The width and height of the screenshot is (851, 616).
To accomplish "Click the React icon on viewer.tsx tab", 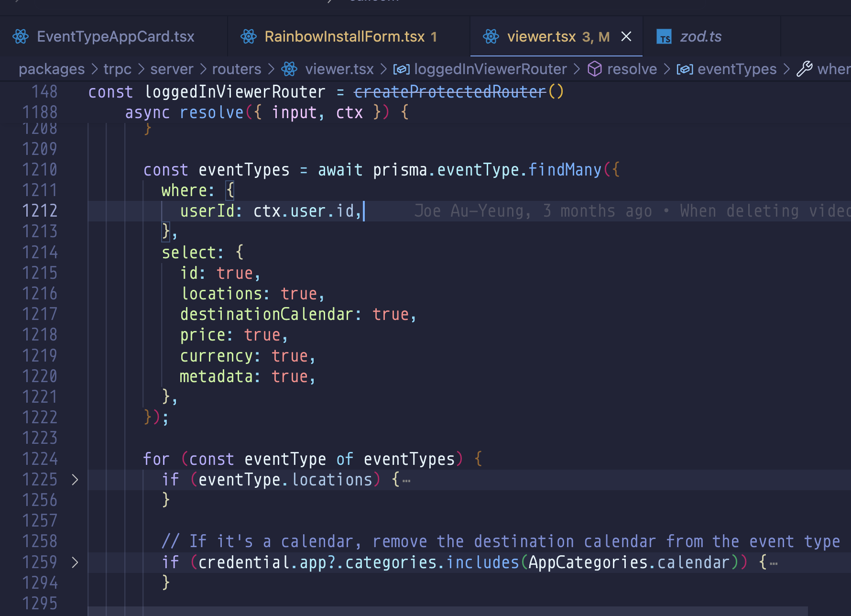I will click(491, 36).
